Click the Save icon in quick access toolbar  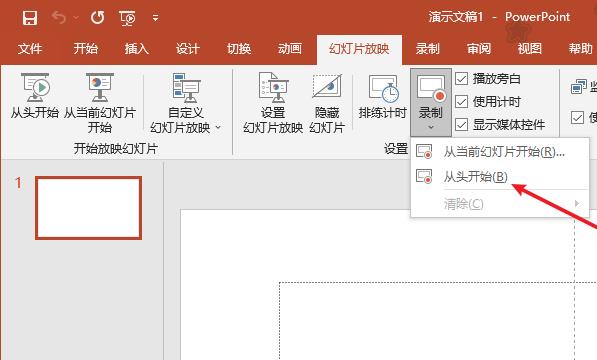(x=30, y=18)
